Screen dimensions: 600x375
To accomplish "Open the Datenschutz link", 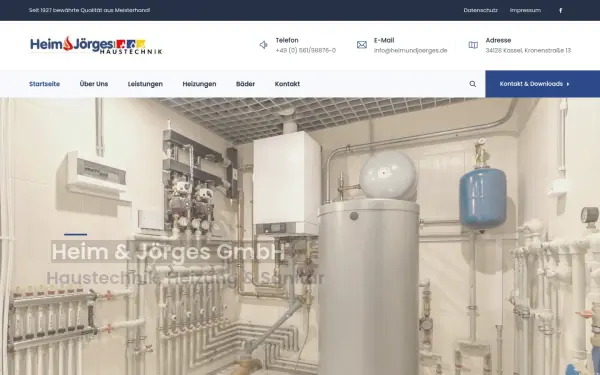I will [480, 10].
